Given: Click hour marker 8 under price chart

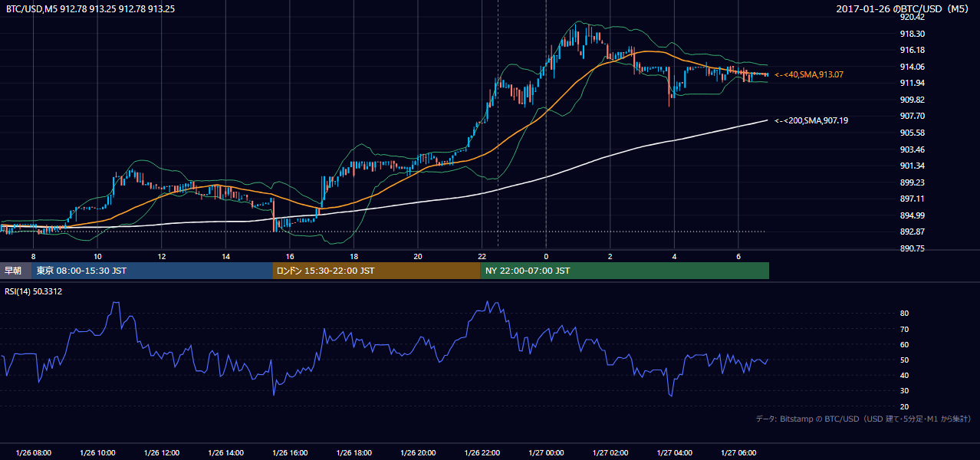Looking at the screenshot, I should click(33, 256).
